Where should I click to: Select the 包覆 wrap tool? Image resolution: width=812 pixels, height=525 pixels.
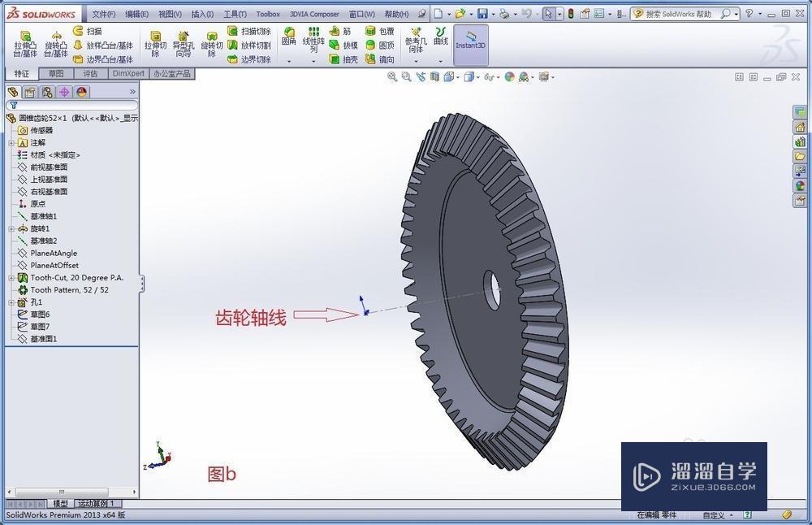pos(379,31)
